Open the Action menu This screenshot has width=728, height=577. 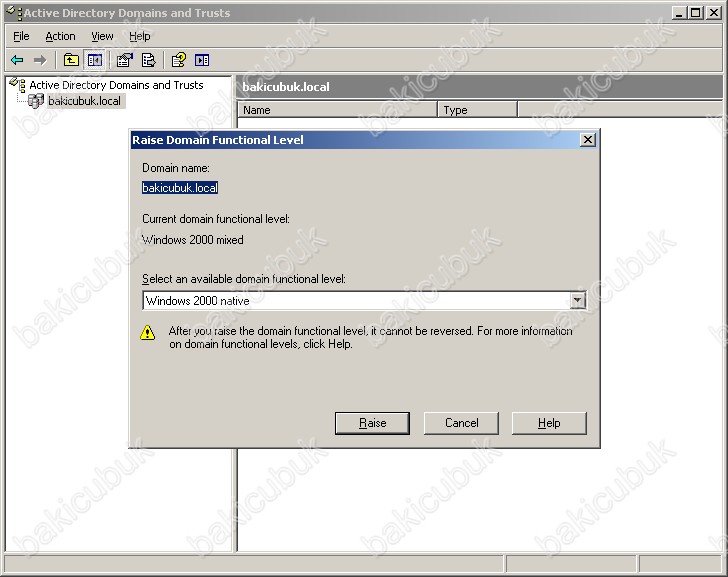[60, 36]
